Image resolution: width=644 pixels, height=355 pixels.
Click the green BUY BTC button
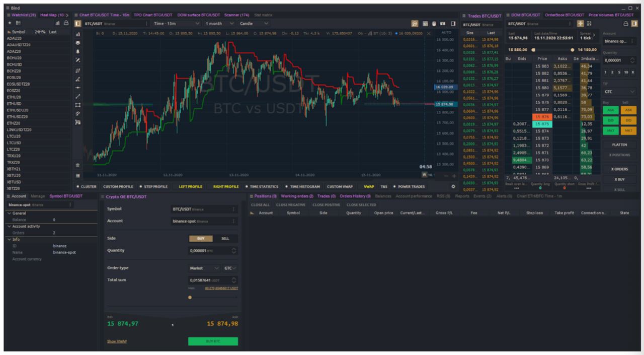213,341
